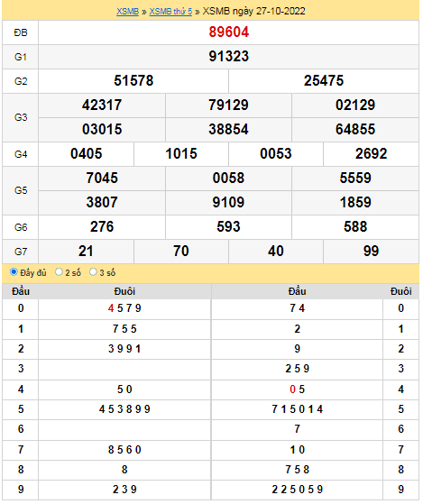The image size is (423, 504).
Task: Click the G7 number 40
Action: click(276, 251)
